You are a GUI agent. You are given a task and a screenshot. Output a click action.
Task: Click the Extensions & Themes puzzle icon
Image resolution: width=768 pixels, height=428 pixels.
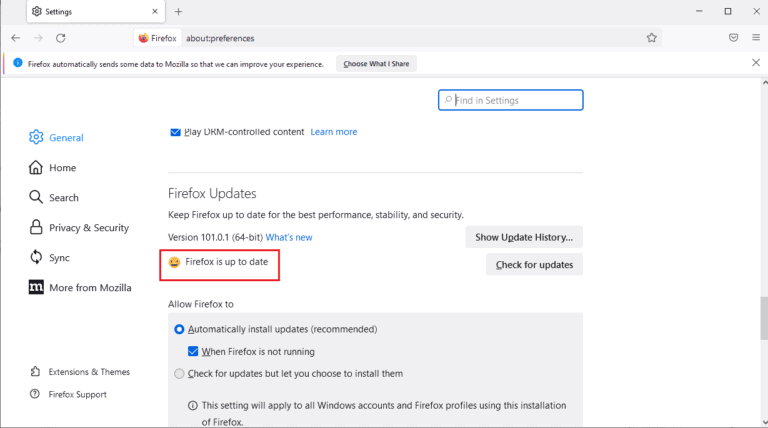[36, 372]
